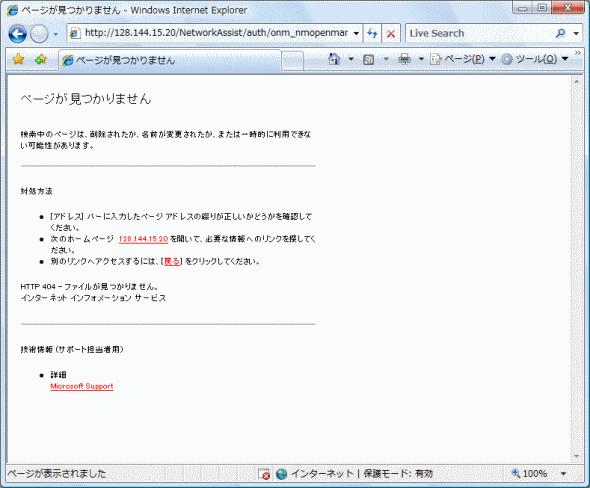
Task: Expand the feeds dropdown arrow
Action: pyautogui.click(x=386, y=59)
